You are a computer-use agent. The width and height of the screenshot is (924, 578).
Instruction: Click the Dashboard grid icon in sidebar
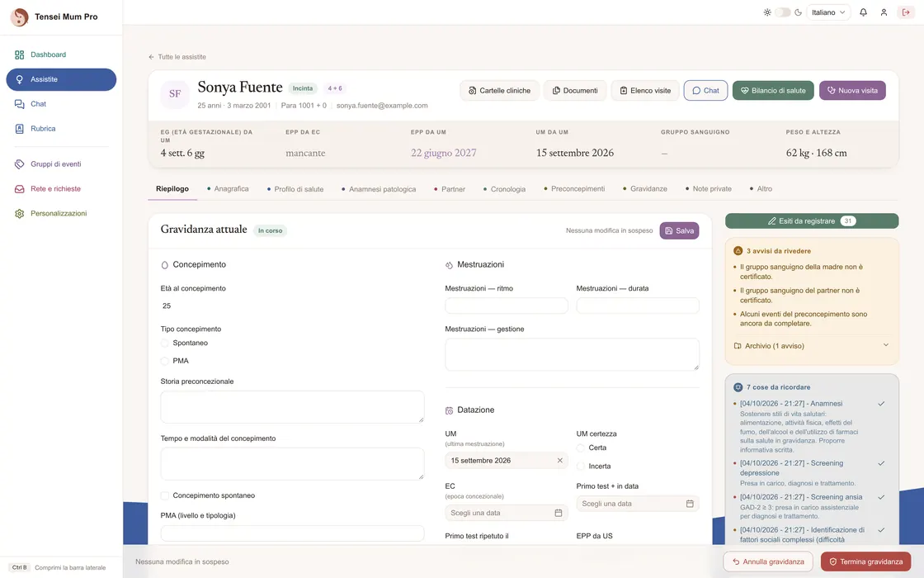click(20, 54)
